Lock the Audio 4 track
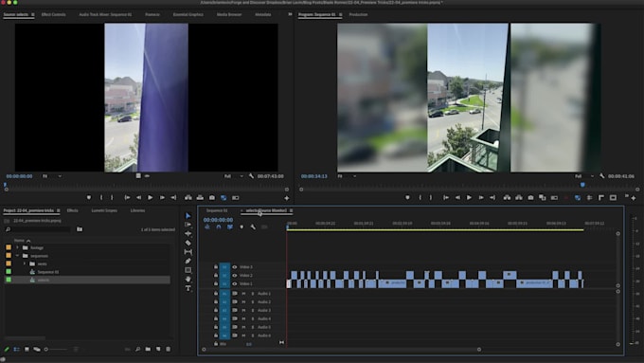The image size is (644, 363). tap(216, 318)
